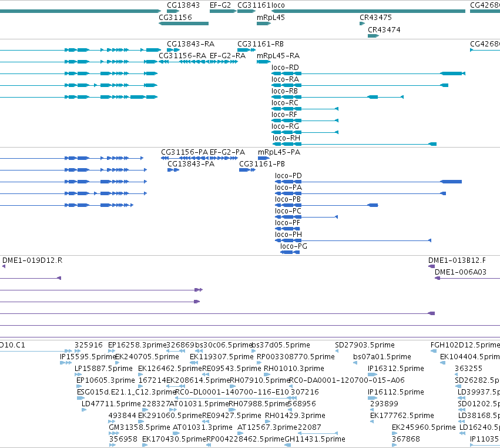Viewport: 500px width, 448px height.
Task: Click the 307216 feature label
Action: pos(304,392)
